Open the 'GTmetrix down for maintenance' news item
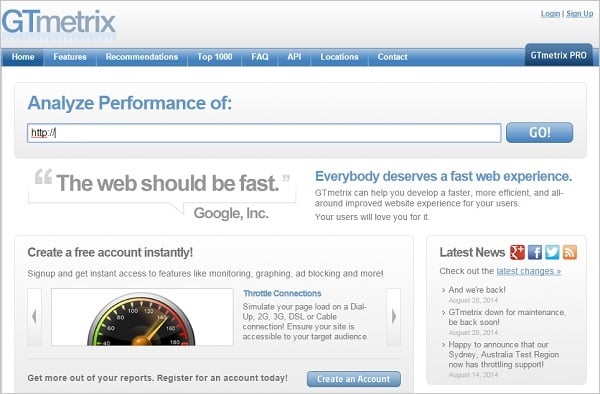 (x=507, y=317)
